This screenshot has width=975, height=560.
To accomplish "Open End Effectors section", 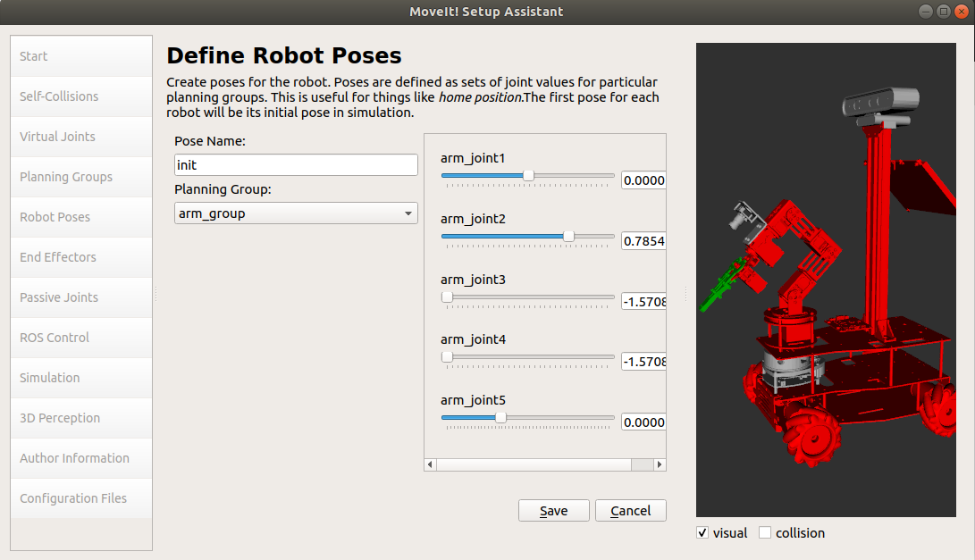I will [x=81, y=257].
